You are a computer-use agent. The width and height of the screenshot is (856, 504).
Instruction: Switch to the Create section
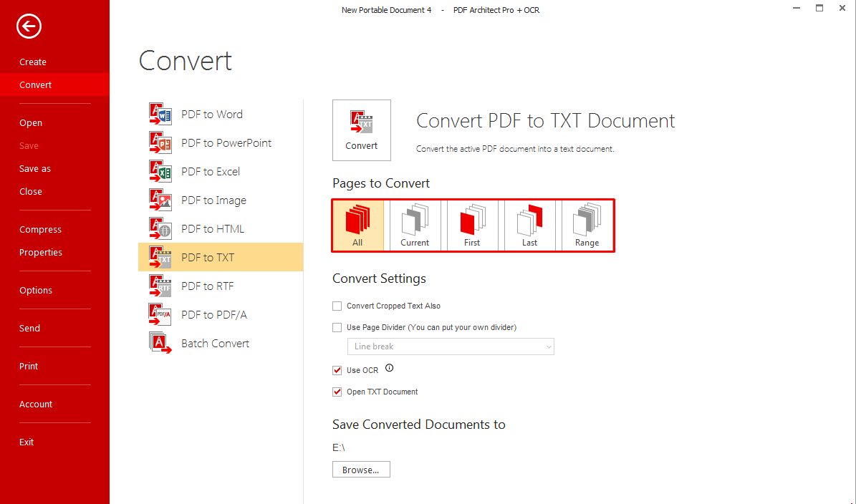tap(32, 62)
